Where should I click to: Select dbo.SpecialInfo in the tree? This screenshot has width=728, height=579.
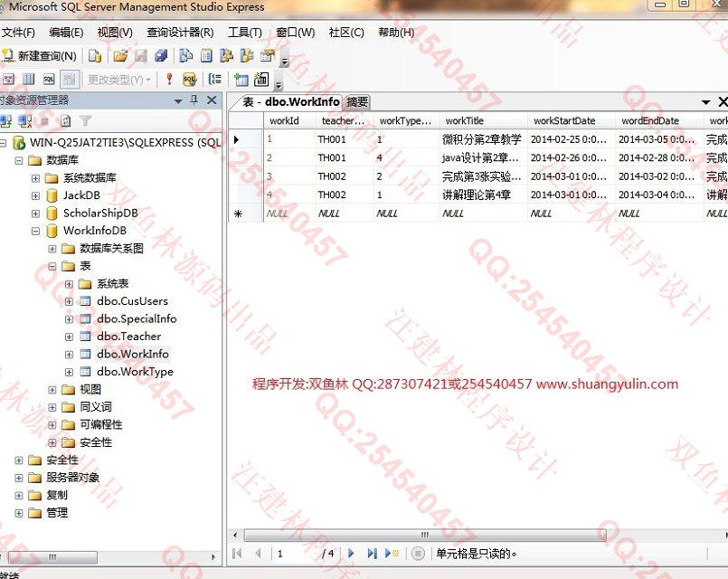pos(137,318)
